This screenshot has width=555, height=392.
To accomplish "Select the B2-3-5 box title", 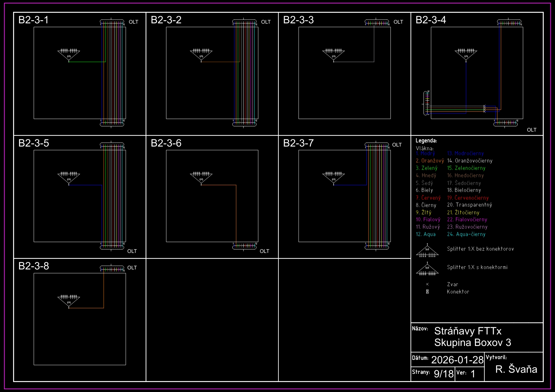I will (34, 143).
